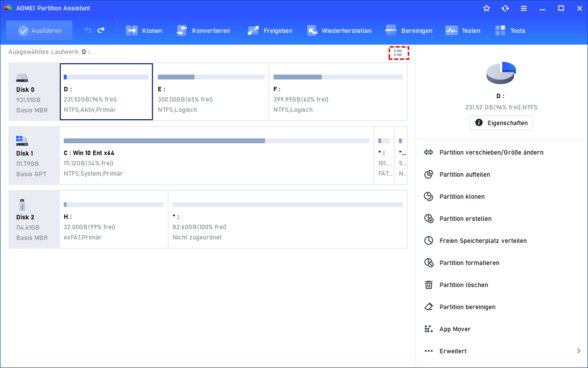The image size is (588, 368).
Task: Select the 101 MB FAT partition on Disk 1
Action: point(384,156)
